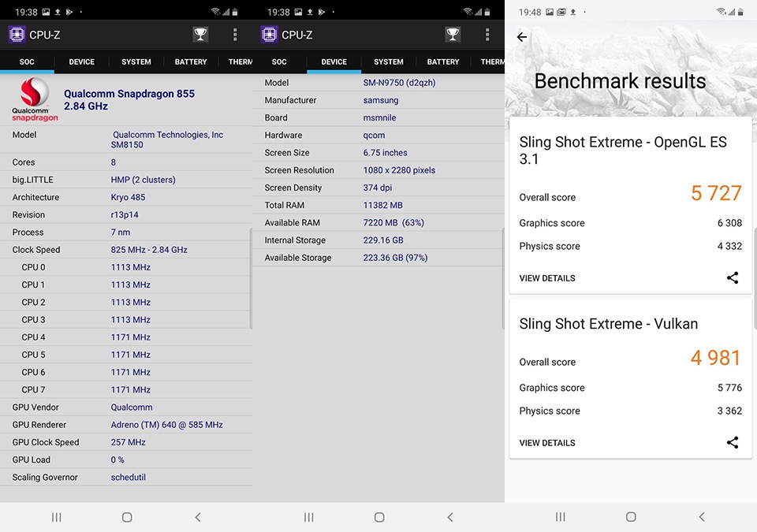Tap the home button under the Device screen
757x532 pixels.
click(x=379, y=518)
